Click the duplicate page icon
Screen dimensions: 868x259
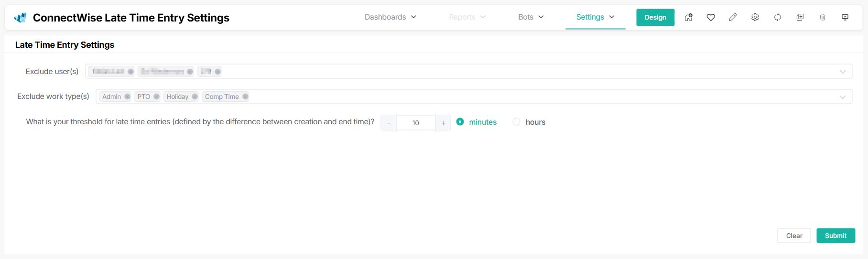[800, 17]
